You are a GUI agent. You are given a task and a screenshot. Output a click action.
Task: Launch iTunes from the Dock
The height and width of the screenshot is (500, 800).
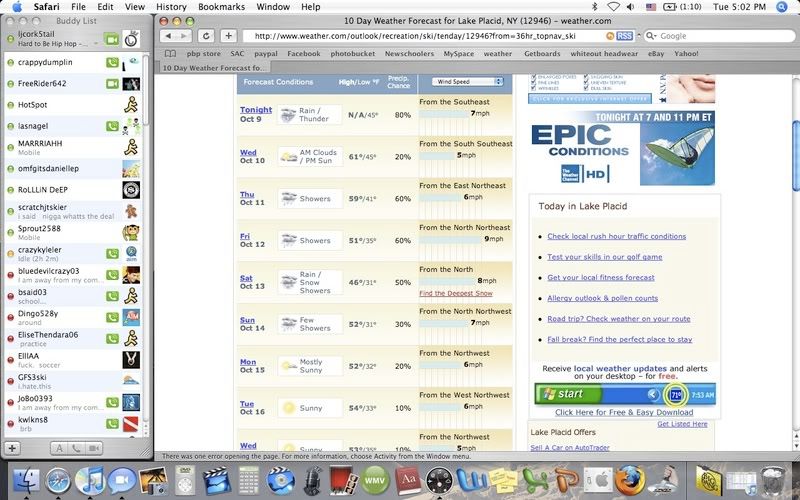pos(91,481)
